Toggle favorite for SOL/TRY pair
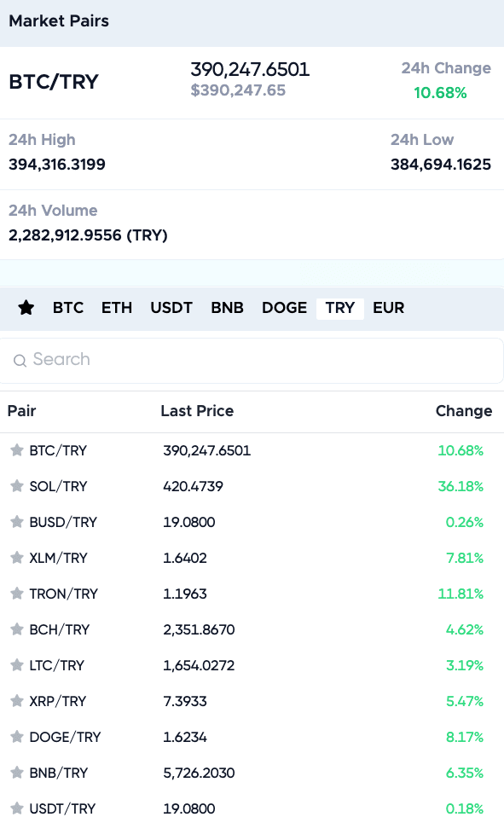Screen dimensions: 504x817 [17, 486]
